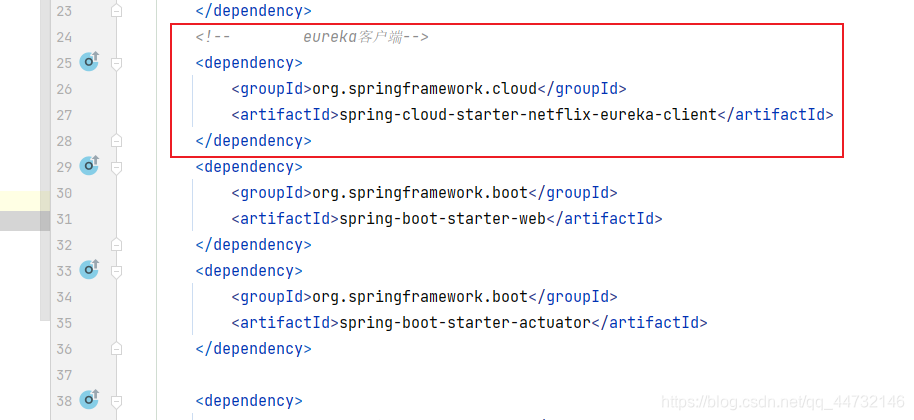Click the closing </dependency> tag on line 23
This screenshot has width=914, height=420.
(x=254, y=11)
